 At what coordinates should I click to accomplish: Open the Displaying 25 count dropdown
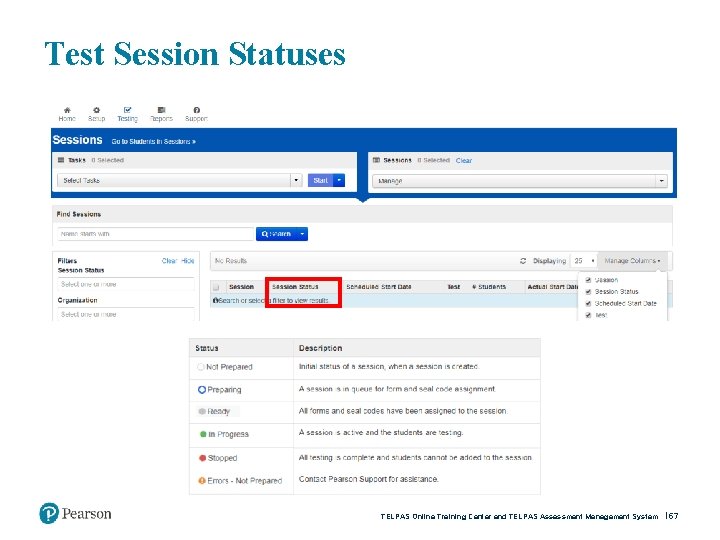coord(584,261)
